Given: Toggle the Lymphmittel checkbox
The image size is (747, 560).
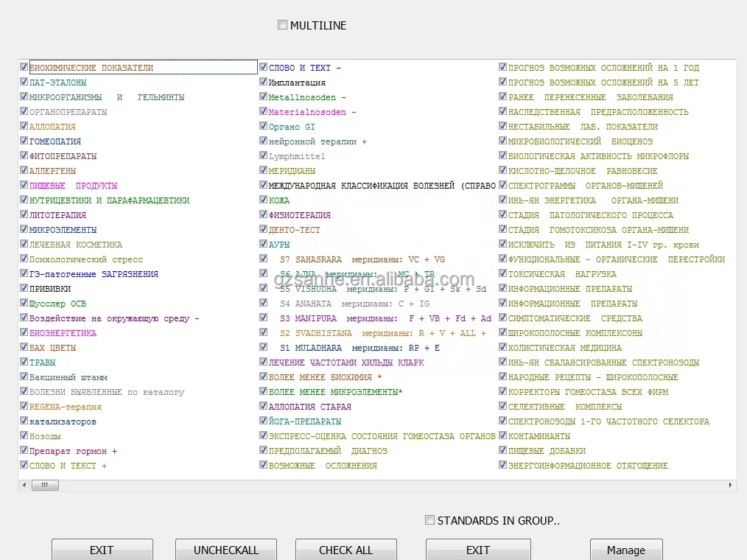Looking at the screenshot, I should (264, 155).
